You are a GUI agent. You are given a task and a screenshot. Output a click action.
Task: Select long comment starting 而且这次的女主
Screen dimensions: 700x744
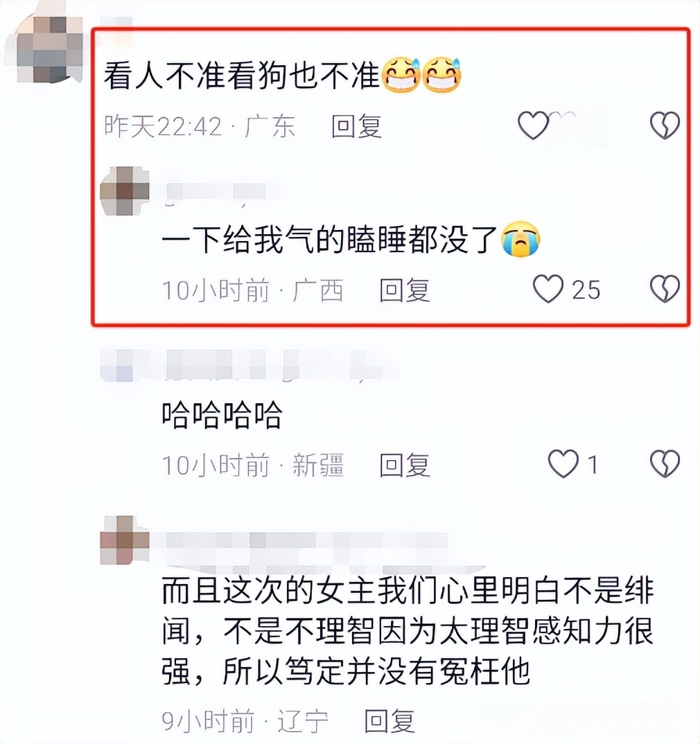(408, 630)
